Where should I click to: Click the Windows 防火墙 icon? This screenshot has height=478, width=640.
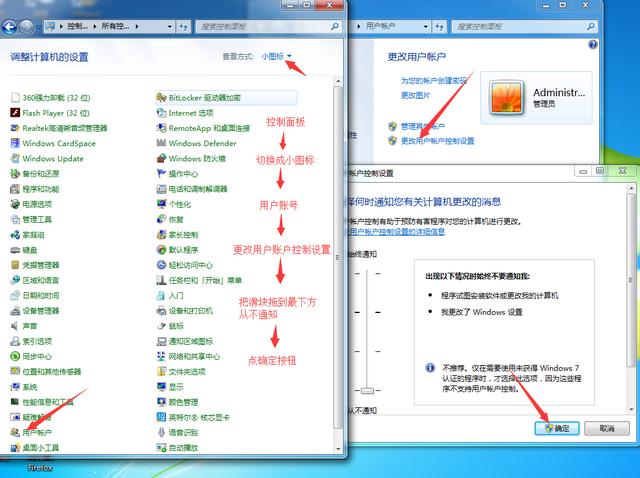tap(161, 158)
